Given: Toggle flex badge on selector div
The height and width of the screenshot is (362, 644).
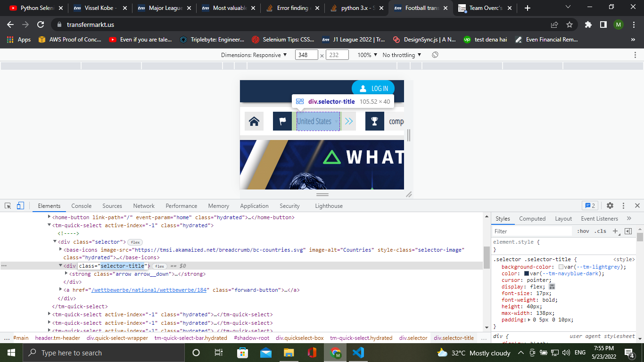Looking at the screenshot, I should [x=135, y=242].
